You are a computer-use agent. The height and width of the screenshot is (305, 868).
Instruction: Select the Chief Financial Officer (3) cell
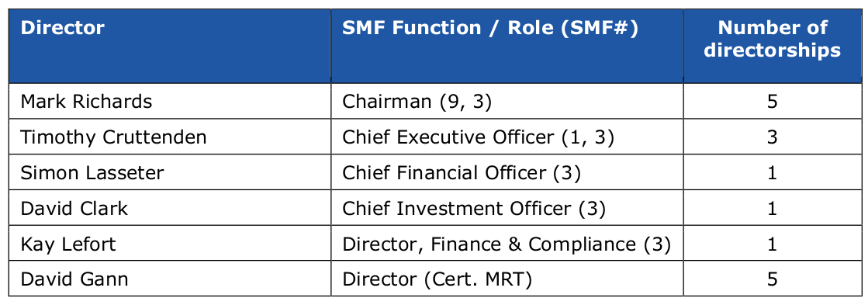click(507, 172)
